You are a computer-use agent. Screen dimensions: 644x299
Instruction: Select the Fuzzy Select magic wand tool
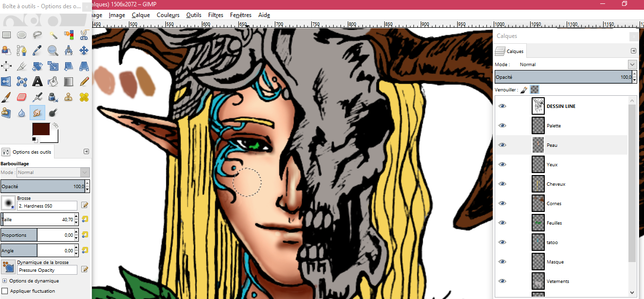tap(53, 35)
